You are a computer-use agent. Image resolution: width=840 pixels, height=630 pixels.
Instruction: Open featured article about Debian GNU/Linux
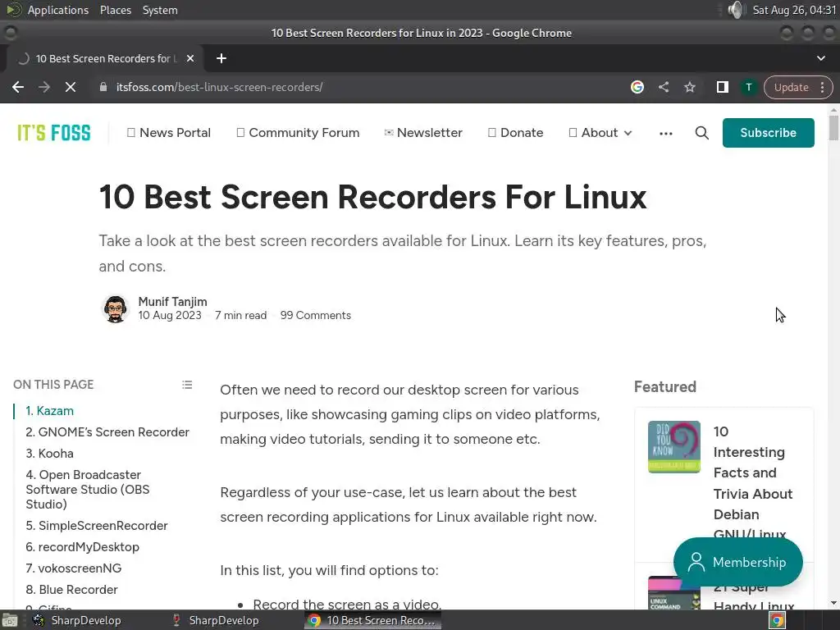point(753,482)
